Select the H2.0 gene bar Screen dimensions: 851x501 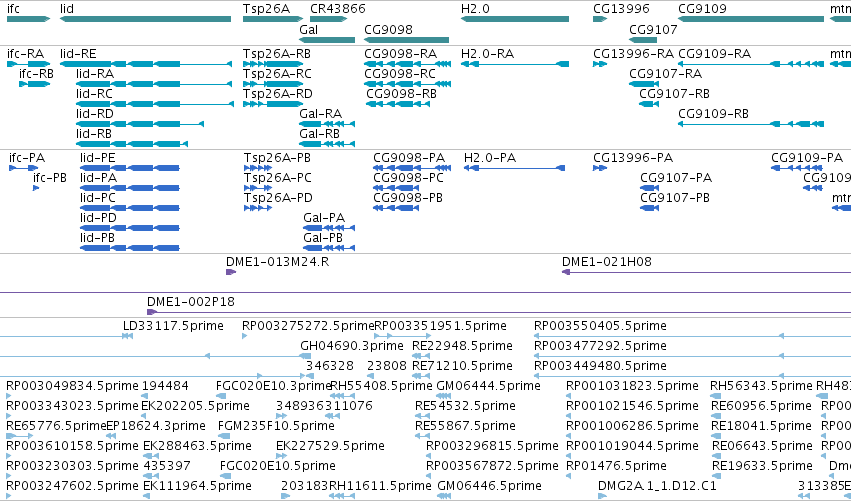515,19
